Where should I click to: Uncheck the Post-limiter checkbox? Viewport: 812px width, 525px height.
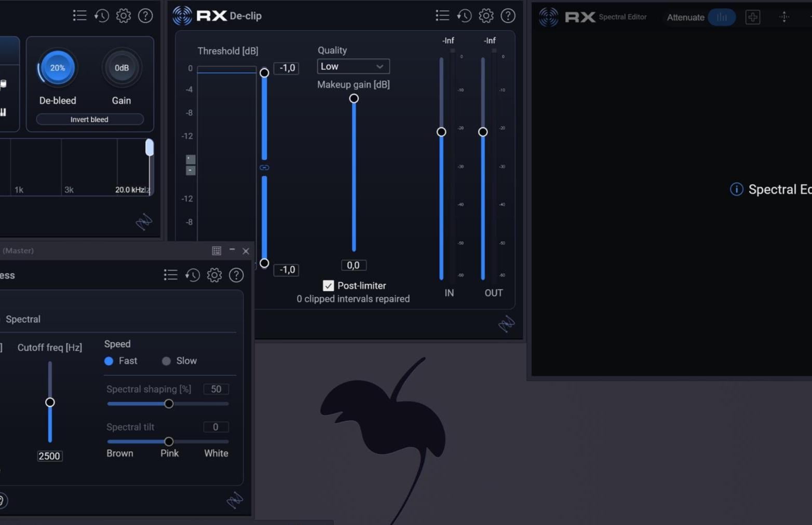(x=328, y=286)
